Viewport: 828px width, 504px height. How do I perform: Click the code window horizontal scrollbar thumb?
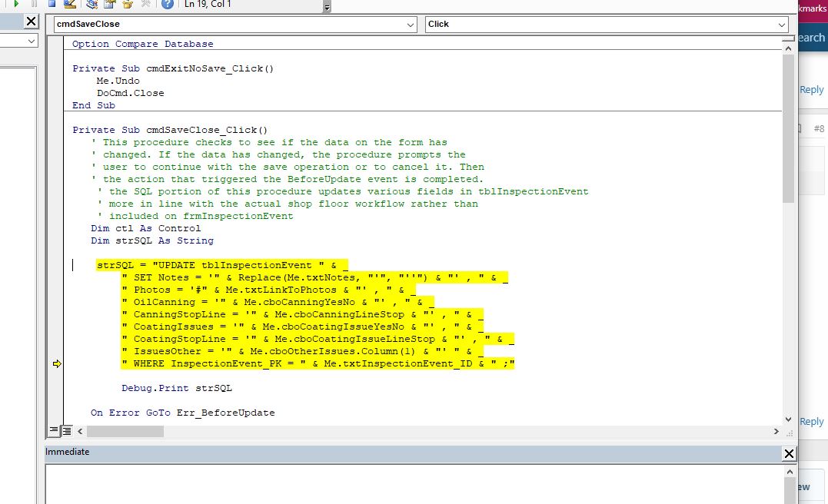125,431
